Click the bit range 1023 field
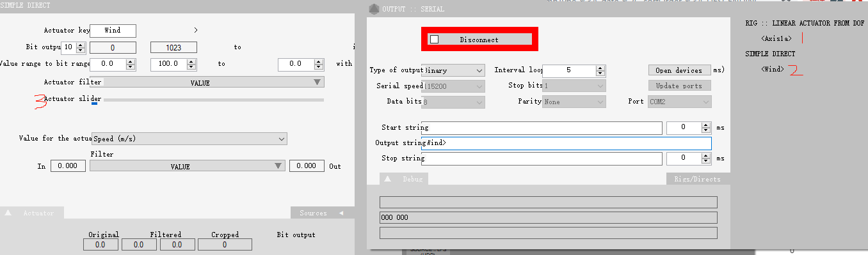Image resolution: width=868 pixels, height=255 pixels. (x=173, y=47)
